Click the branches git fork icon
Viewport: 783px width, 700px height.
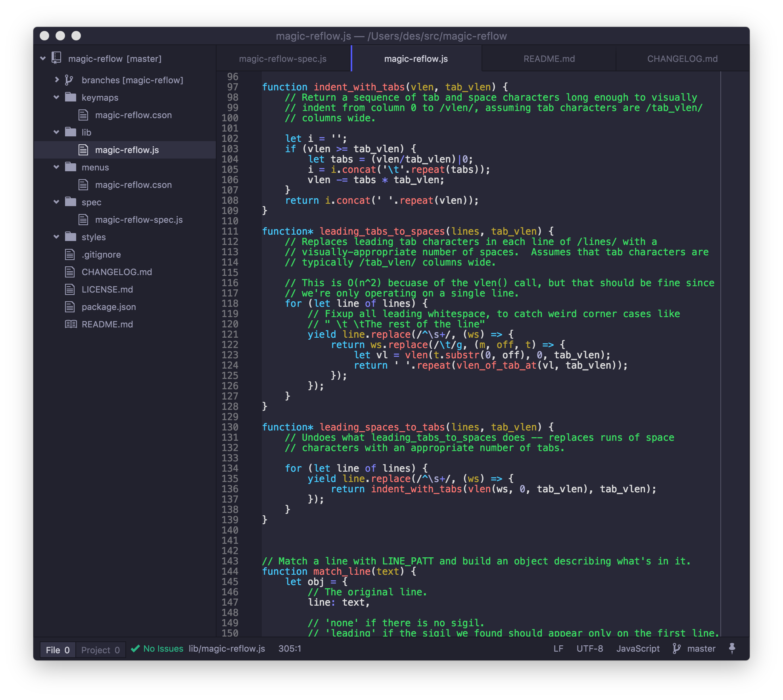tap(69, 80)
